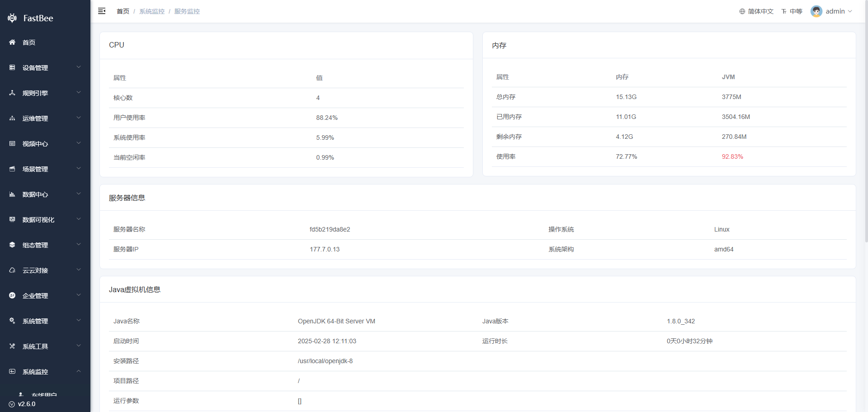
Task: Collapse the 系统监控 menu chevron
Action: click(x=79, y=371)
